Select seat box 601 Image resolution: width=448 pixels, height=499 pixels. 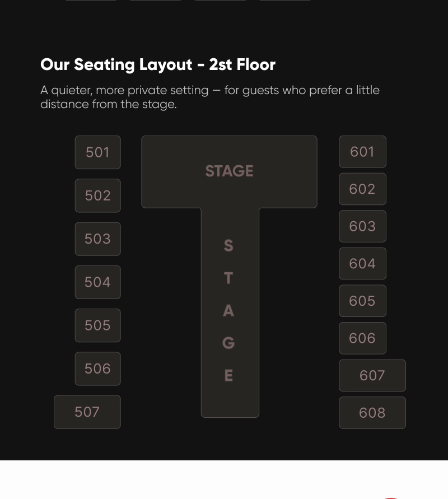362,151
